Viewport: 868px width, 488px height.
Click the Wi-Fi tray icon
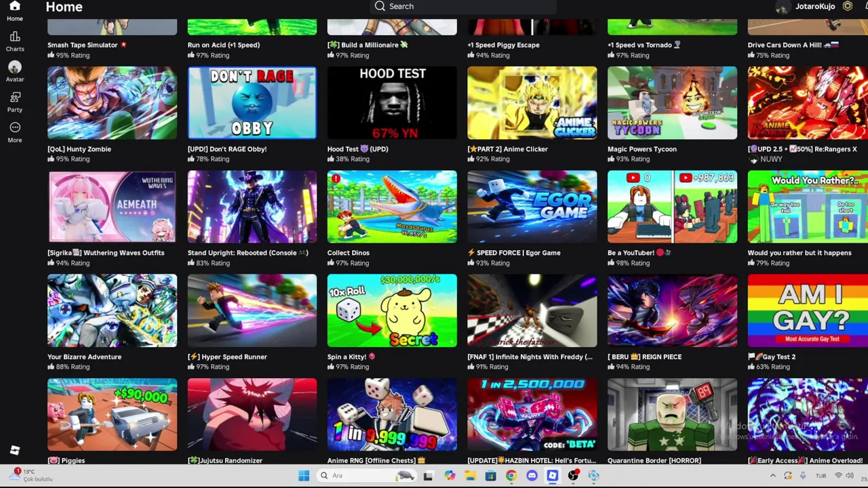click(839, 476)
